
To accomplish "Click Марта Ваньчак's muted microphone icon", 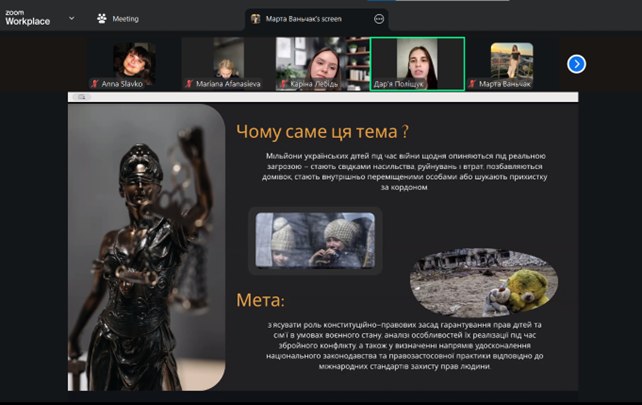I will click(473, 84).
